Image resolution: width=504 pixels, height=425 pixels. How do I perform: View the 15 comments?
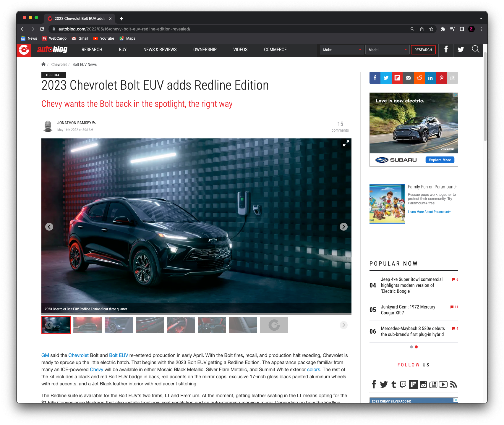(340, 126)
